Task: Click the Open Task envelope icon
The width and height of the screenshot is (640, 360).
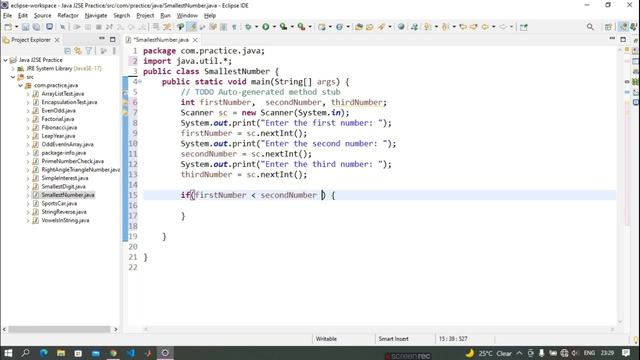Action: (x=369, y=27)
